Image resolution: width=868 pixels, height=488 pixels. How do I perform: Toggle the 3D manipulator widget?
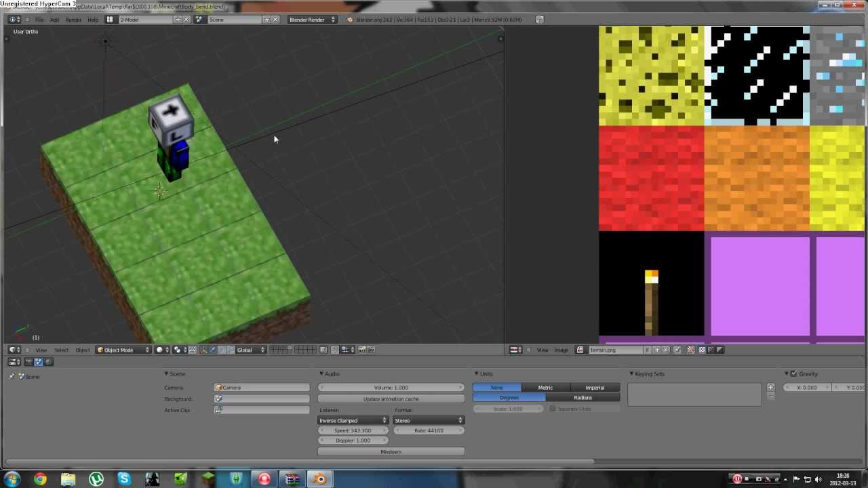point(203,350)
